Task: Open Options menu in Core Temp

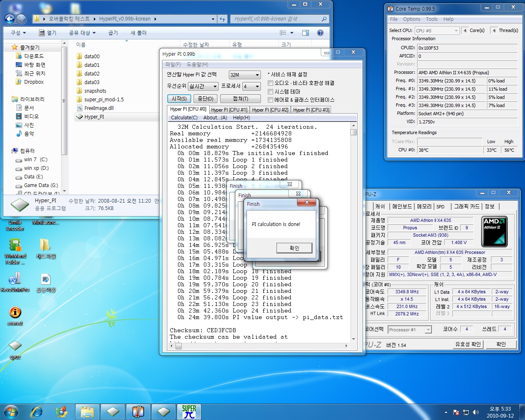Action: (411, 19)
